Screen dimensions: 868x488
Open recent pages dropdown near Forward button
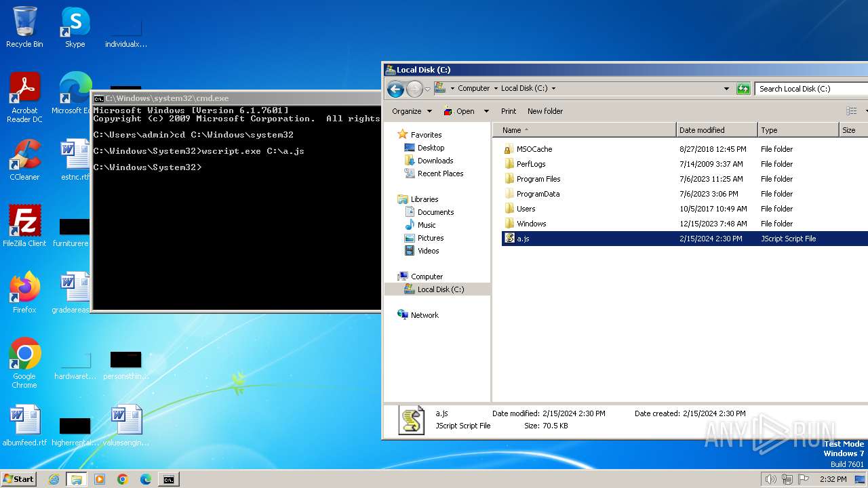pyautogui.click(x=427, y=89)
